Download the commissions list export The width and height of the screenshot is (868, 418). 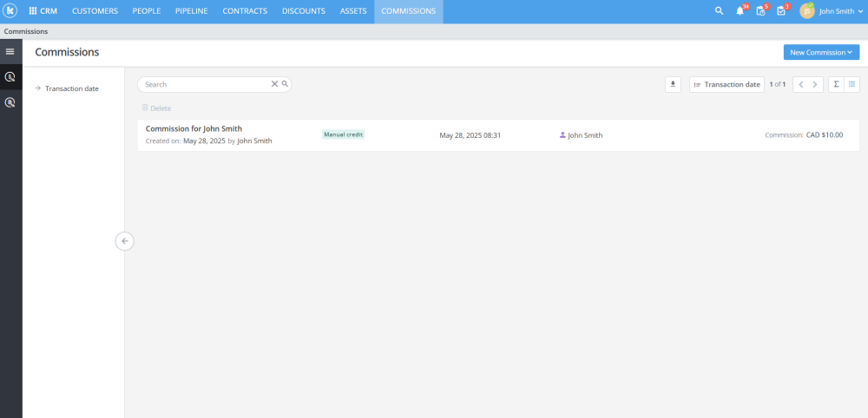pos(673,85)
